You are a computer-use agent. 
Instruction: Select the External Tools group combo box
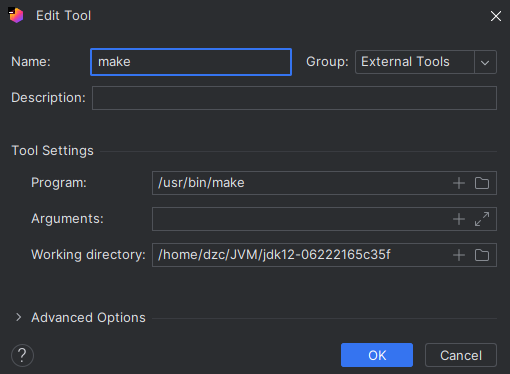[x=426, y=62]
